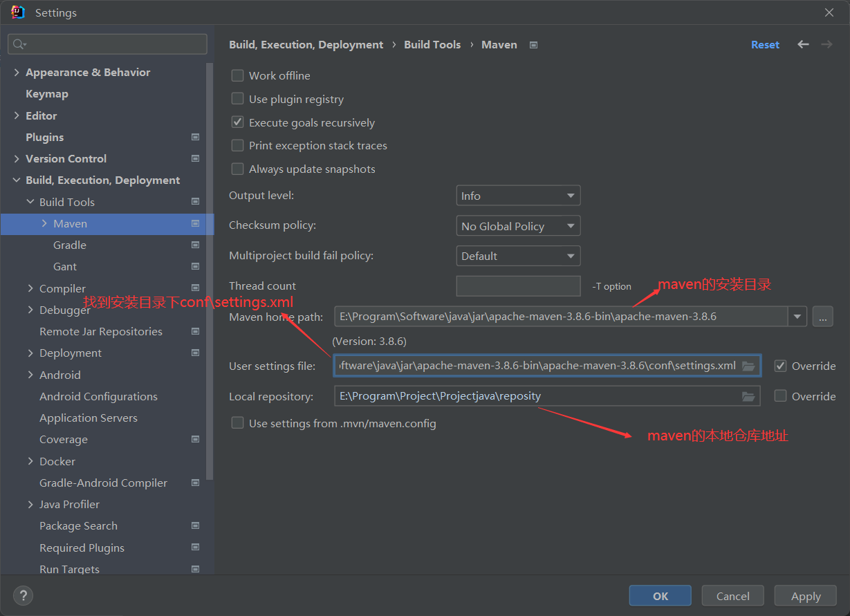
Task: Select Application Servers settings page
Action: [x=89, y=418]
